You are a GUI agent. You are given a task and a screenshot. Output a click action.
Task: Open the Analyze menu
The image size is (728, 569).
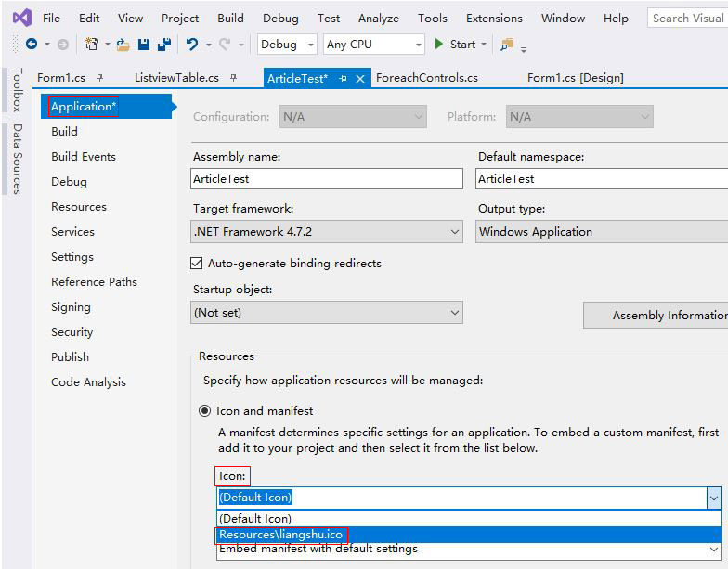click(x=379, y=19)
